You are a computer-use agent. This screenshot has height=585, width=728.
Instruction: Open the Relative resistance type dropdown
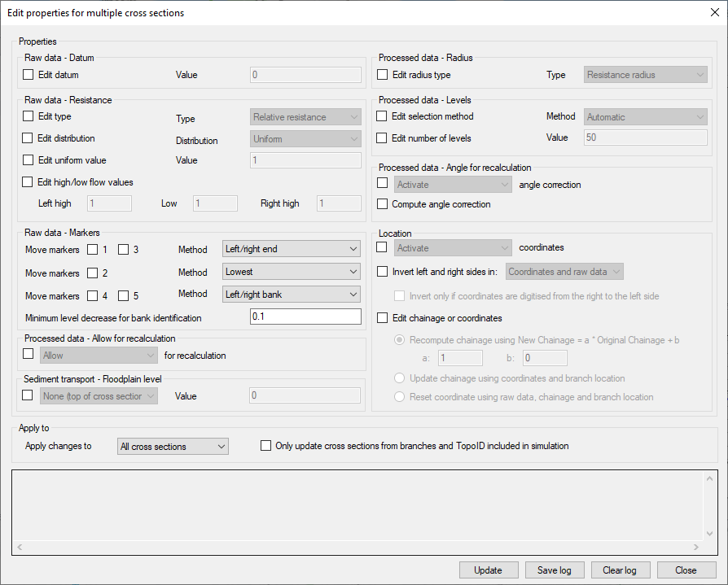click(x=305, y=117)
